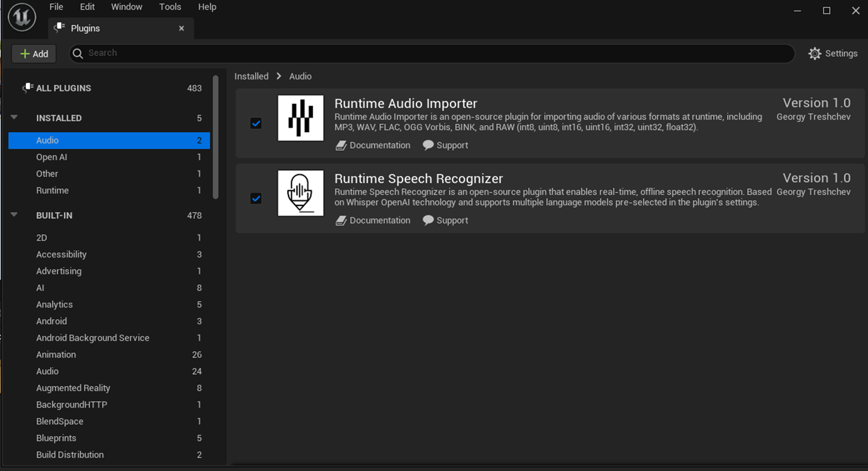Open the Settings gear icon

tap(815, 53)
